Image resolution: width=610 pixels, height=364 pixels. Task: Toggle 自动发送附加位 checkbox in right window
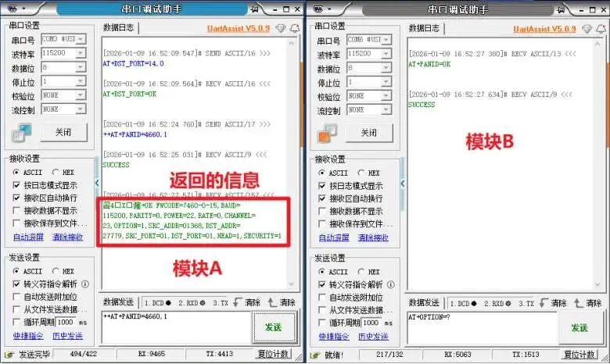(321, 298)
